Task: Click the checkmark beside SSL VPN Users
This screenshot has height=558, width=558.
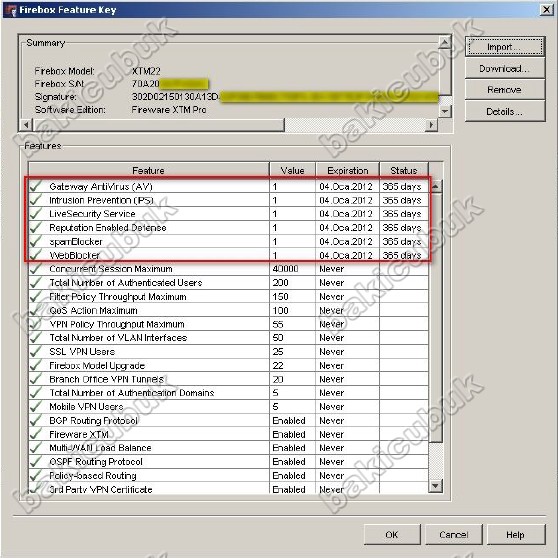Action: tap(36, 351)
